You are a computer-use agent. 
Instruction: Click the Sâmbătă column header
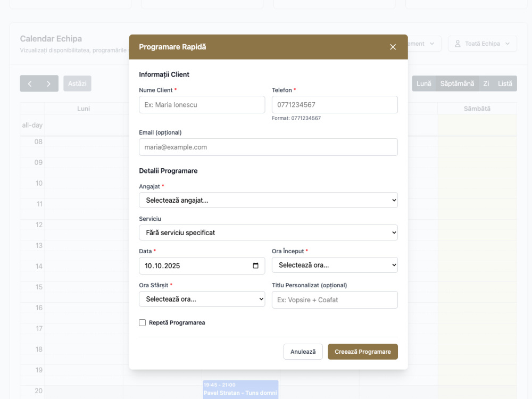477,109
